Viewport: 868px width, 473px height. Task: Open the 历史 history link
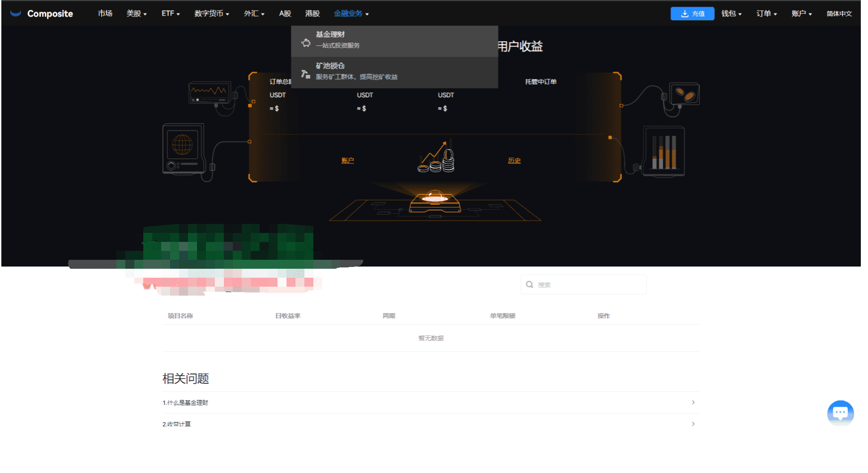pos(514,160)
